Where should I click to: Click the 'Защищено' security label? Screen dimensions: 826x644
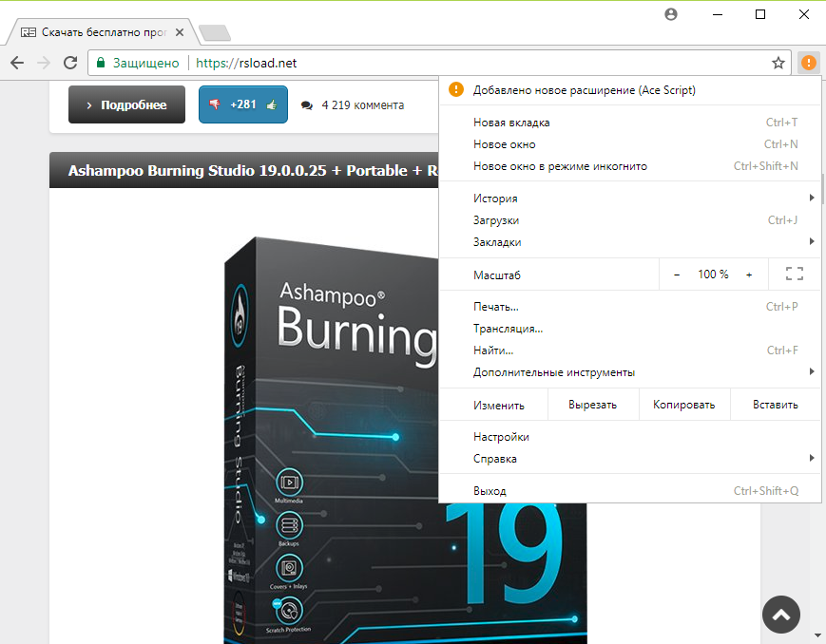point(146,64)
